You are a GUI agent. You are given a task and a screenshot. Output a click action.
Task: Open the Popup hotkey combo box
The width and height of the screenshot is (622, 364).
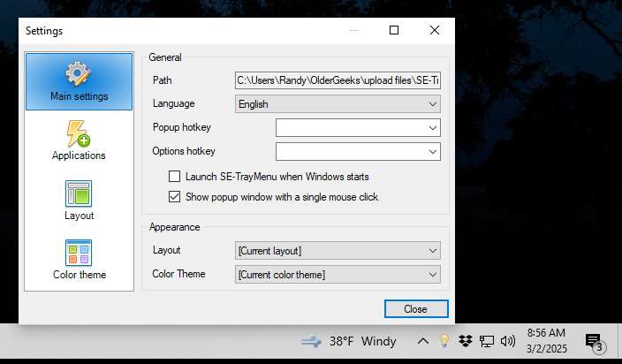[358, 128]
